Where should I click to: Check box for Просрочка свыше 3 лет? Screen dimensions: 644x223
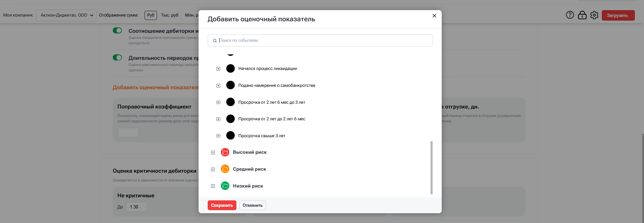coord(218,136)
